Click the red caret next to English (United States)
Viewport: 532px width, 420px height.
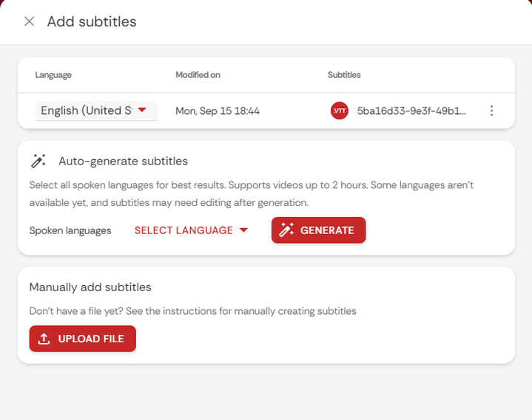(143, 110)
